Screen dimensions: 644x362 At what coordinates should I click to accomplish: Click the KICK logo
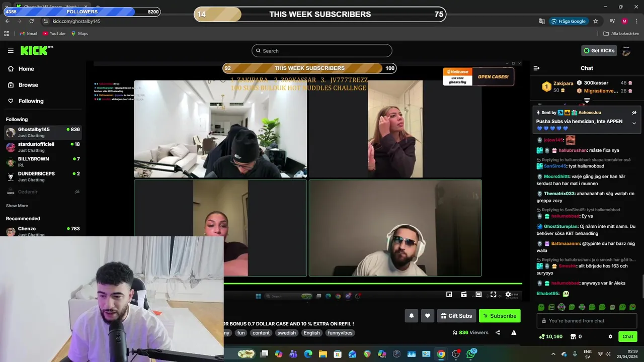(x=36, y=50)
